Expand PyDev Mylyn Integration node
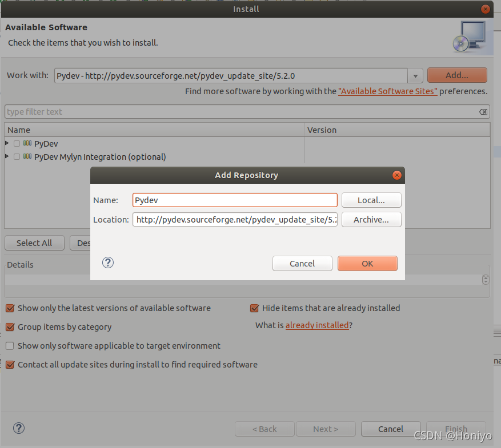This screenshot has height=448, width=501. coord(7,156)
